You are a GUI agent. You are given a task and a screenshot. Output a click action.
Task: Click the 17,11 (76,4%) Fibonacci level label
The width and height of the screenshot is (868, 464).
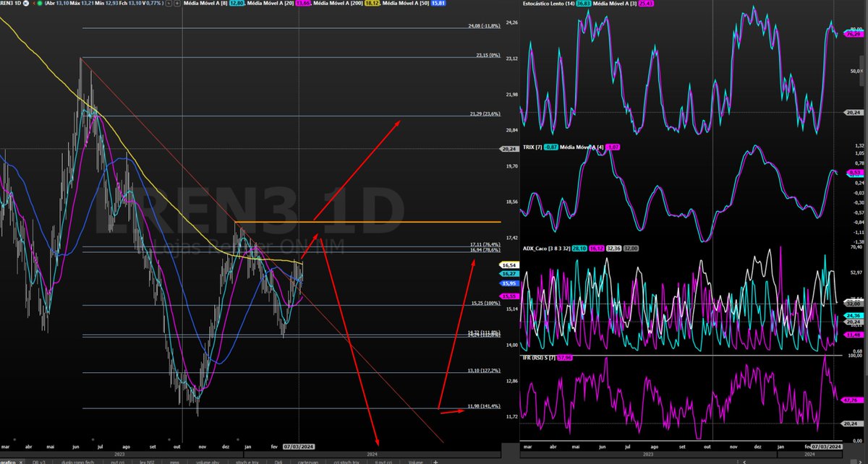pyautogui.click(x=485, y=244)
